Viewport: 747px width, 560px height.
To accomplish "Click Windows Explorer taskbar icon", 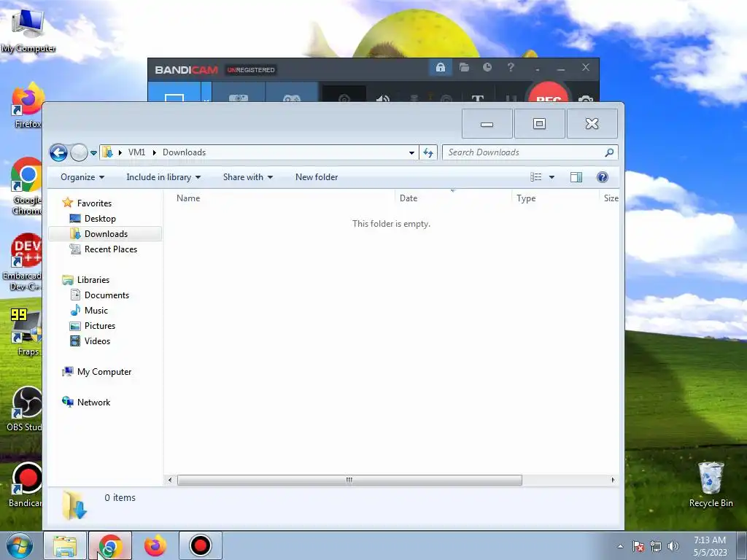I will (x=65, y=545).
